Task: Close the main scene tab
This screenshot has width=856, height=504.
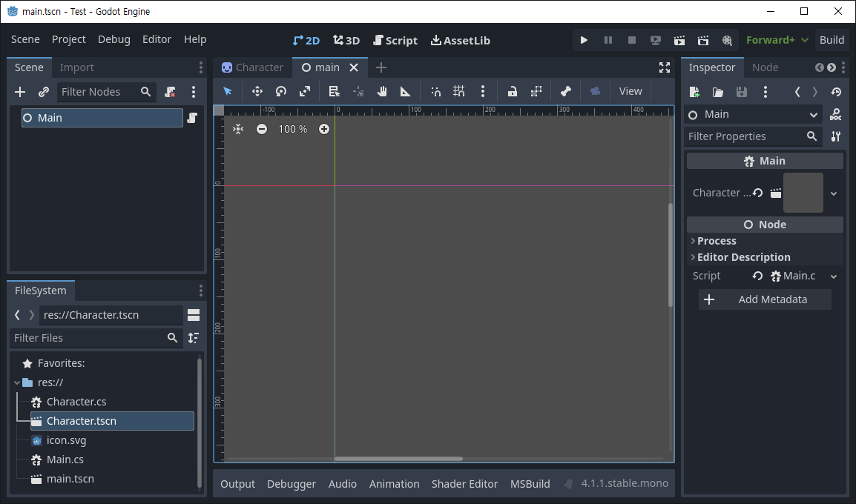Action: point(354,67)
